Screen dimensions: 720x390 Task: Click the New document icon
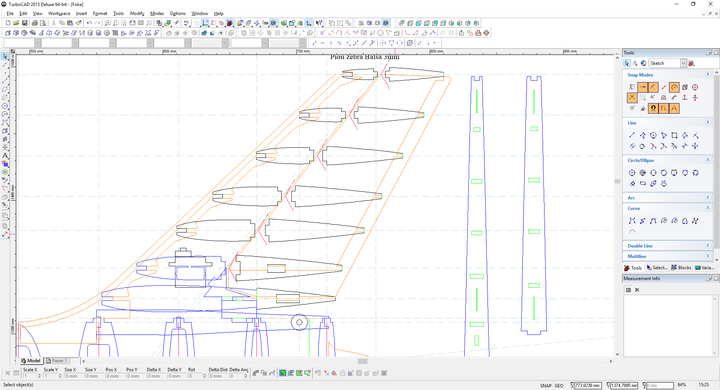click(x=8, y=23)
